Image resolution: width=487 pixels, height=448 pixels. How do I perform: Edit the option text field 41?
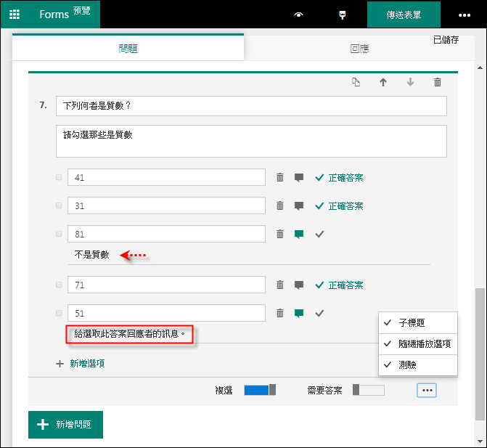point(166,177)
